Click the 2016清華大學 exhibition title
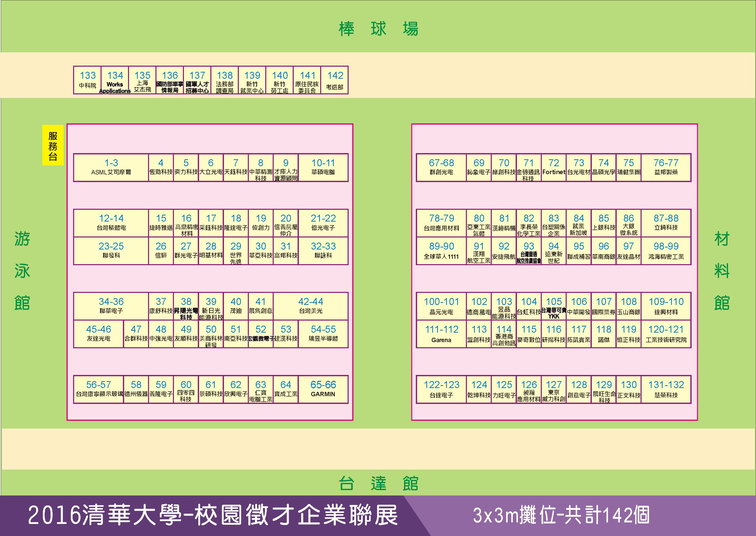The image size is (756, 536). (x=213, y=515)
